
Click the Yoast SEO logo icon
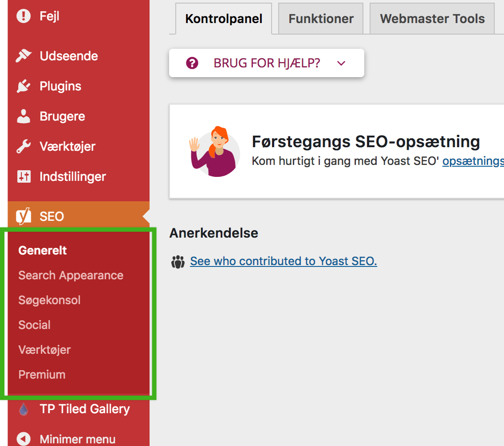point(24,216)
